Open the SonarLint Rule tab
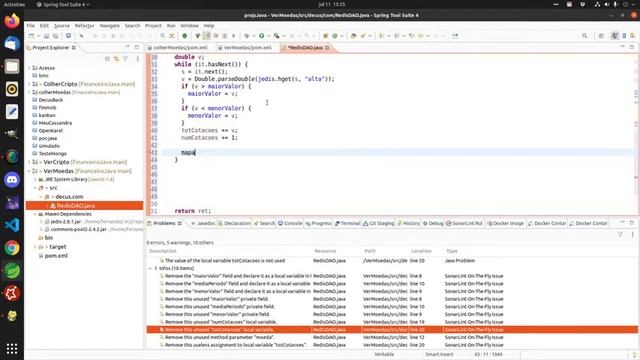The image size is (640, 360). pos(464,223)
